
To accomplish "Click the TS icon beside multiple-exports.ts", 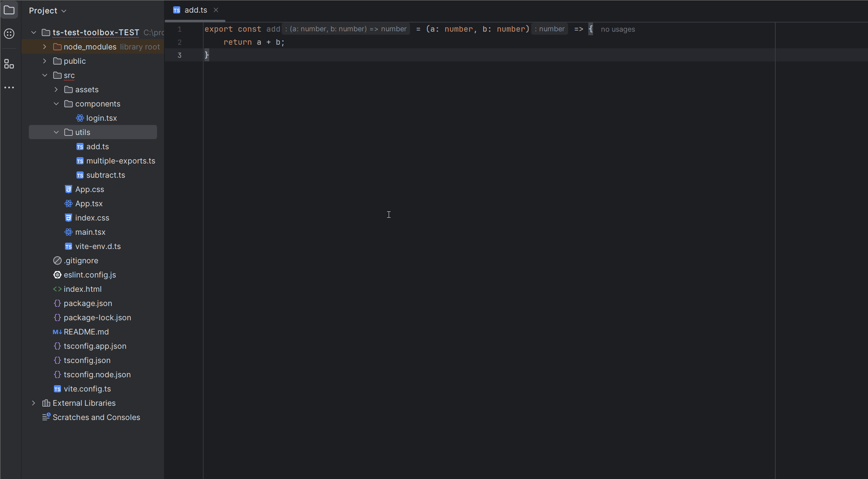I will (80, 161).
